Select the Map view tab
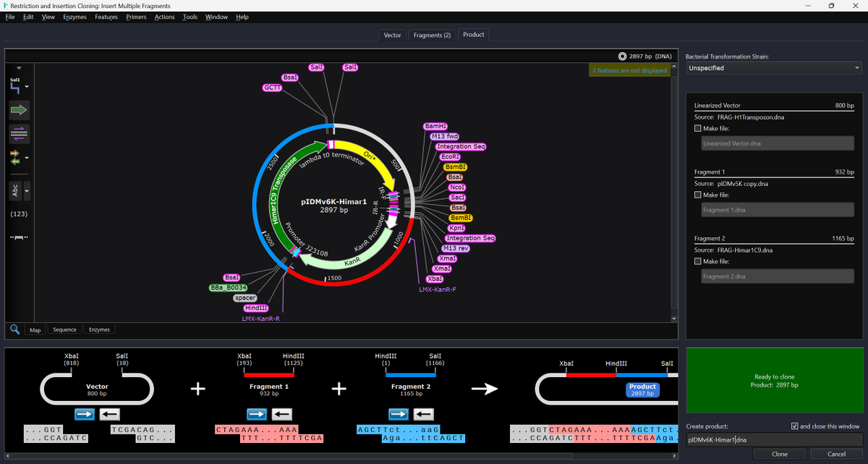Image resolution: width=868 pixels, height=464 pixels. (x=35, y=329)
